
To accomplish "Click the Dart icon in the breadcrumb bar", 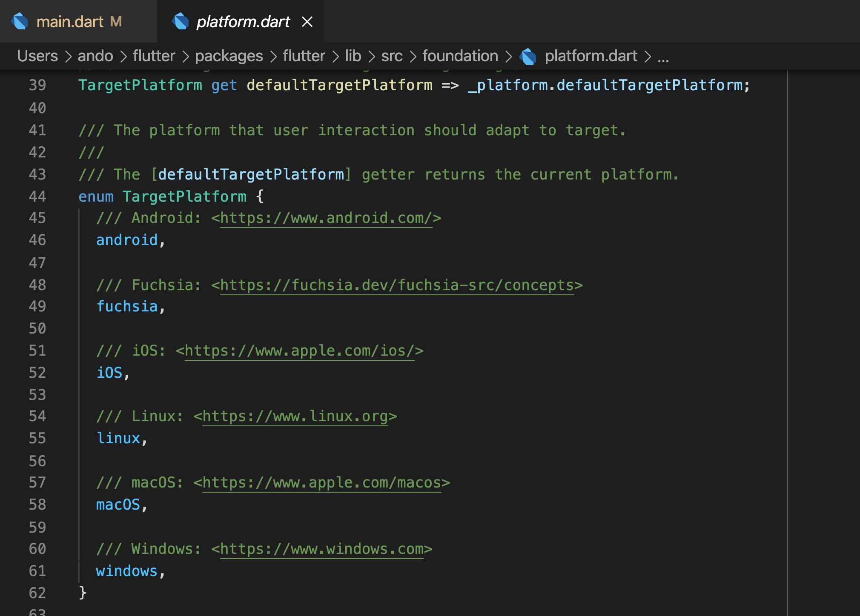I will 528,56.
